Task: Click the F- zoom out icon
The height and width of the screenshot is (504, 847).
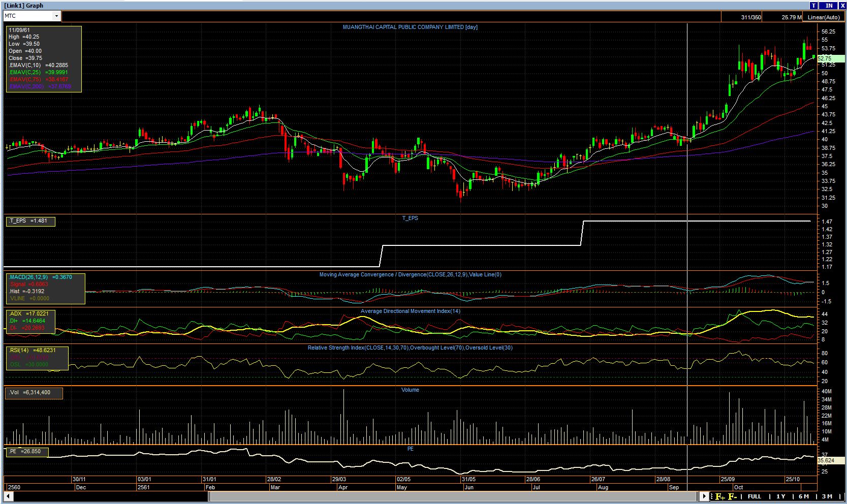Action: 733,496
